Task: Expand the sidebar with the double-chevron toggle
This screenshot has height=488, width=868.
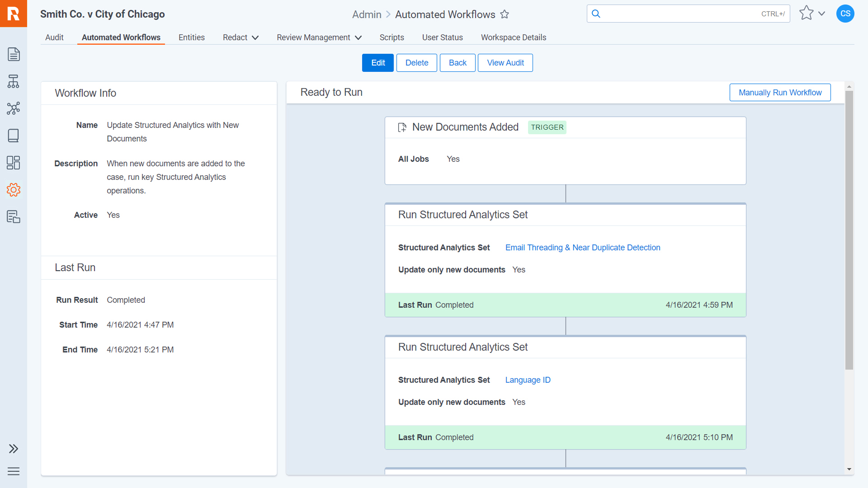Action: click(13, 449)
